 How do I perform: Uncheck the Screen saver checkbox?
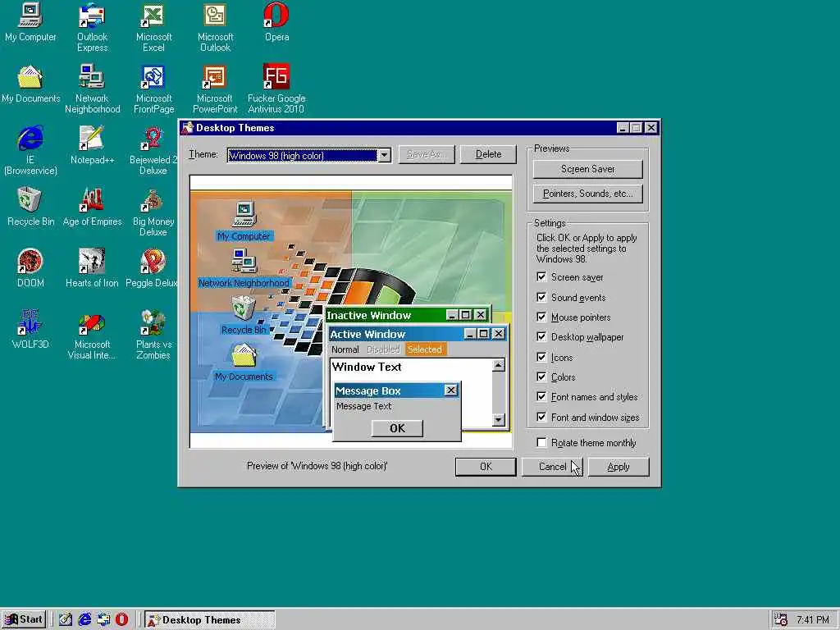point(541,277)
